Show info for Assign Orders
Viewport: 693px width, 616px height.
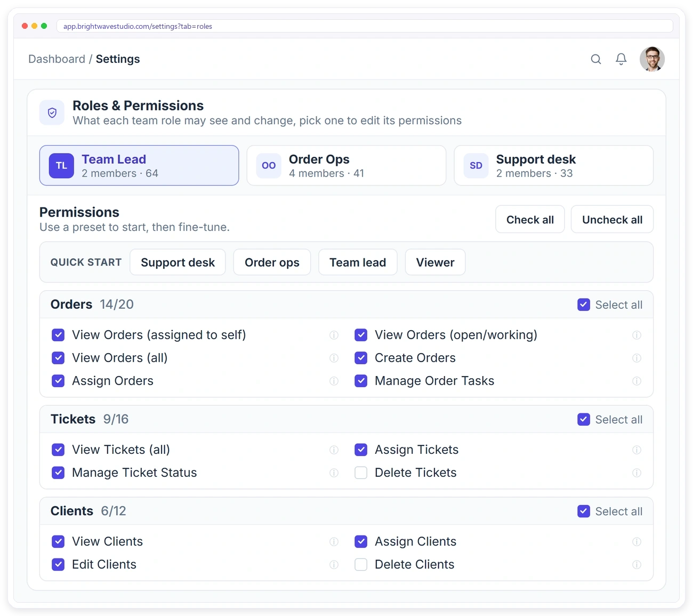(334, 381)
